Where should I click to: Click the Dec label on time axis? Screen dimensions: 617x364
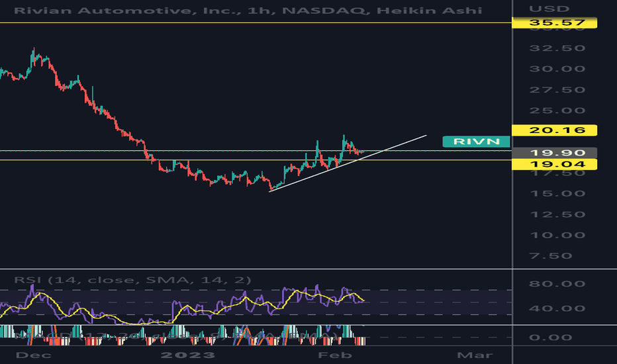(x=34, y=355)
